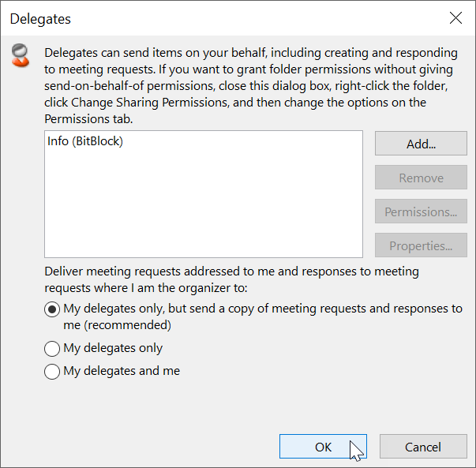This screenshot has width=476, height=468.
Task: Cancel the Delegates dialog
Action: pos(423,447)
